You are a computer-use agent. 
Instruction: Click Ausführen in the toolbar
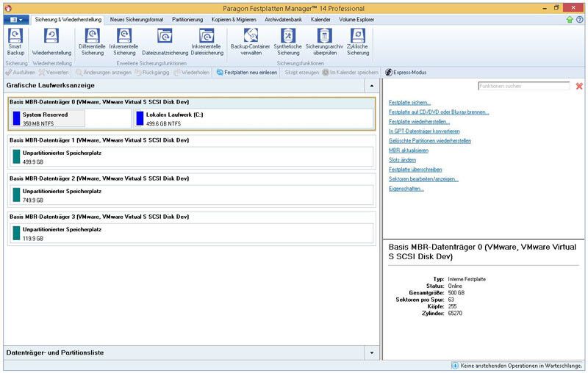point(21,72)
